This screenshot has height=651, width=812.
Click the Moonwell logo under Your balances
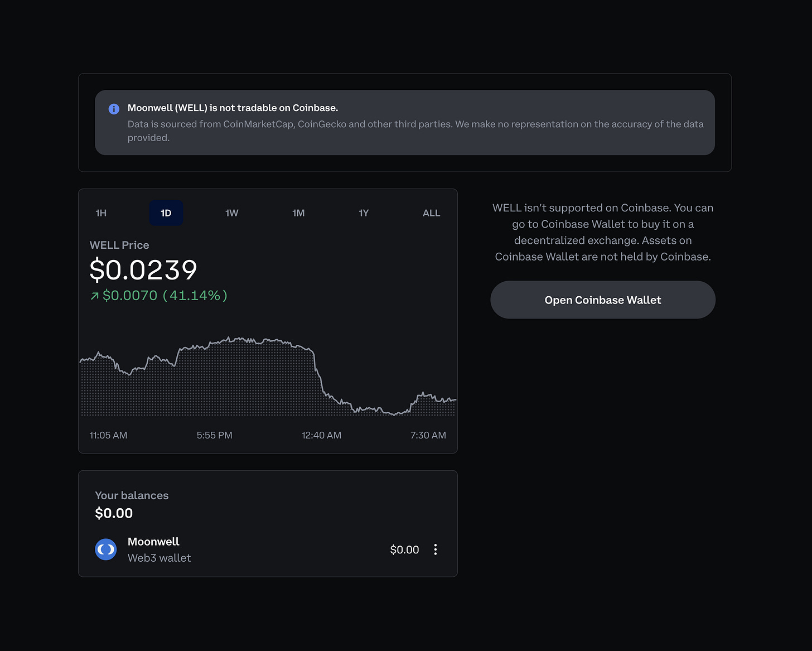click(105, 549)
